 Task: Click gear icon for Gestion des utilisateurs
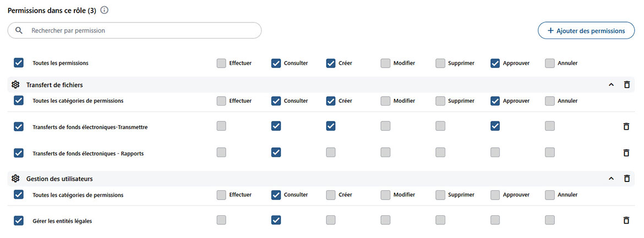(15, 179)
